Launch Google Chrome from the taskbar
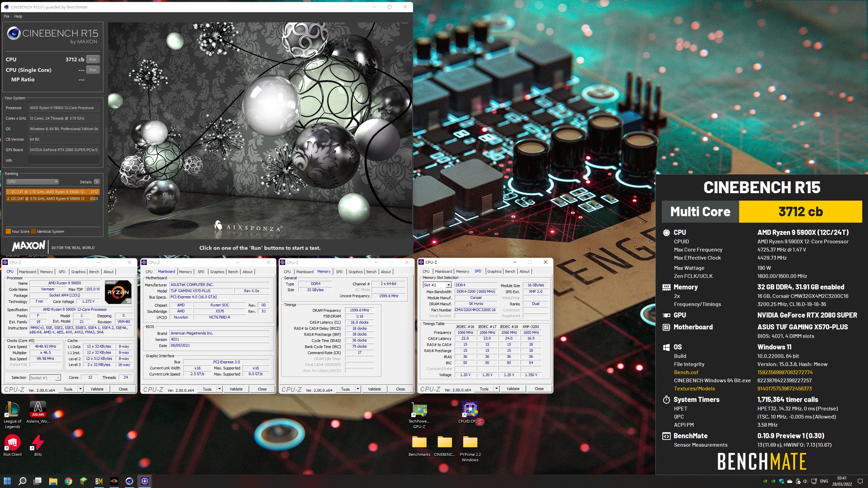868x488 pixels. click(68, 481)
